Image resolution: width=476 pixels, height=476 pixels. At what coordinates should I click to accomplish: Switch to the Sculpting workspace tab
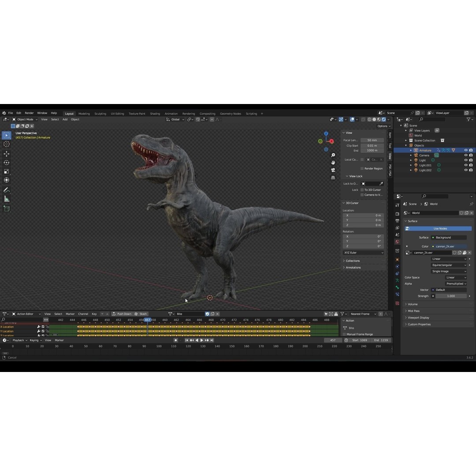coord(100,114)
